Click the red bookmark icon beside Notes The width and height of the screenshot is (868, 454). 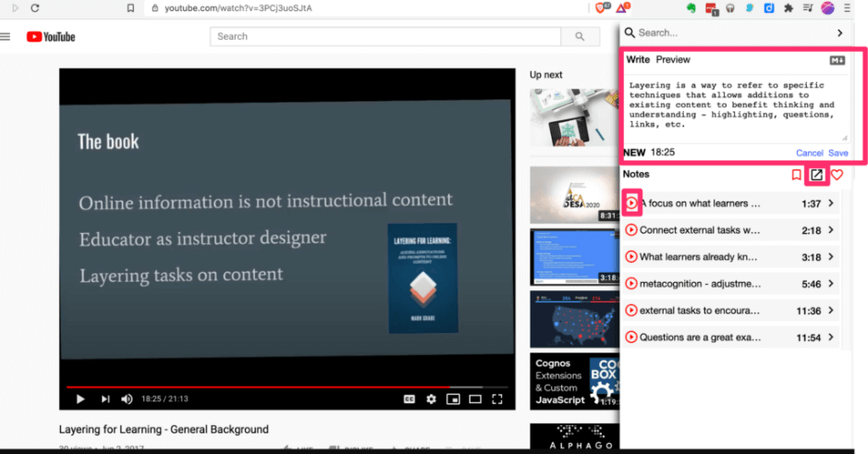(x=796, y=175)
